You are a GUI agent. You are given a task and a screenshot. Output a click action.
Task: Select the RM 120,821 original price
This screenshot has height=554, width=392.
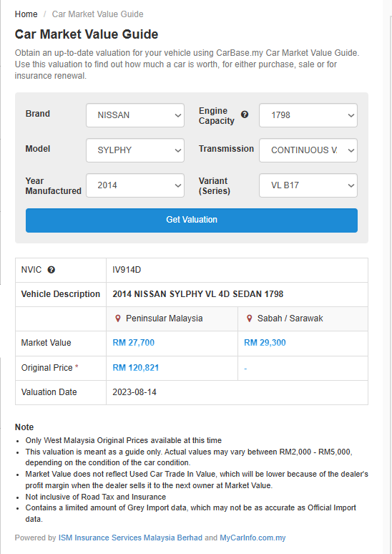pos(136,368)
